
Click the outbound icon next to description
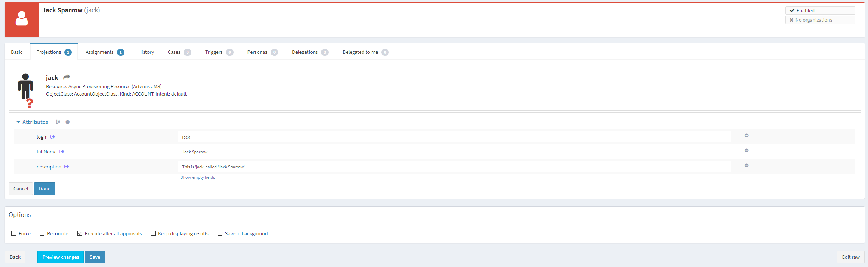[67, 167]
